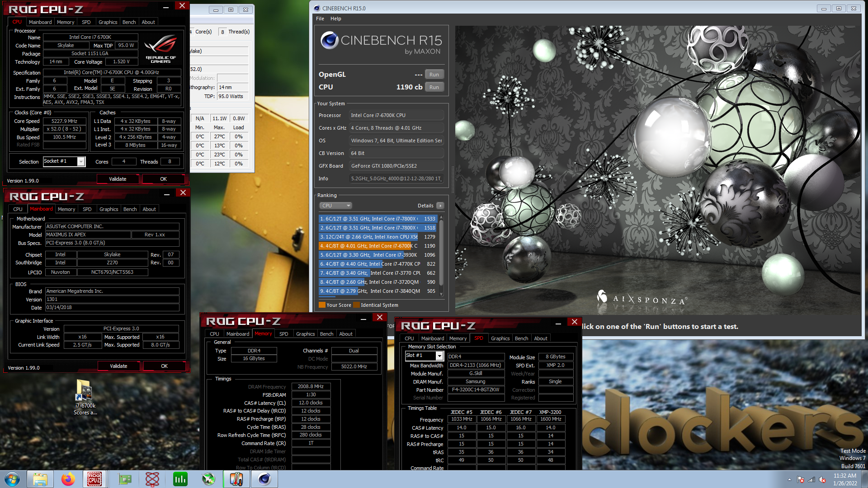The width and height of the screenshot is (868, 488).
Task: Click the Core Speed value 5227.9 MHz
Action: click(64, 121)
